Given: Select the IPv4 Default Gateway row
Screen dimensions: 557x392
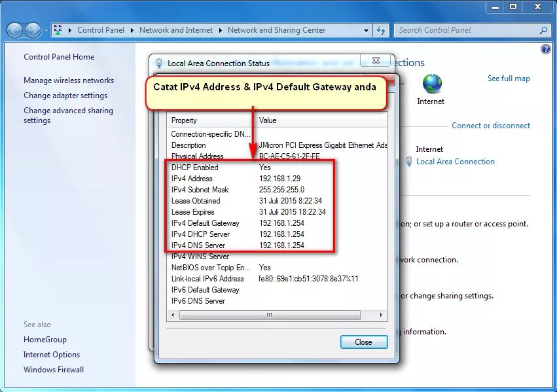Looking at the screenshot, I should 277,223.
